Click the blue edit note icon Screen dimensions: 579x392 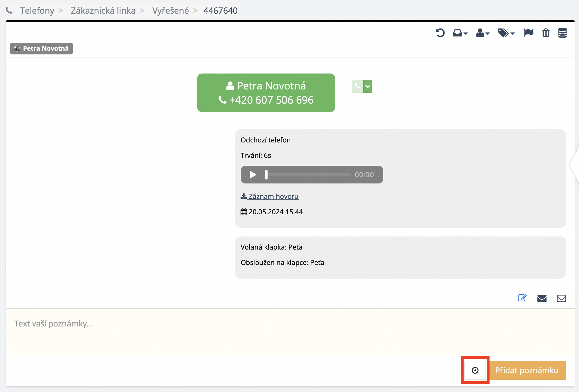pyautogui.click(x=522, y=298)
